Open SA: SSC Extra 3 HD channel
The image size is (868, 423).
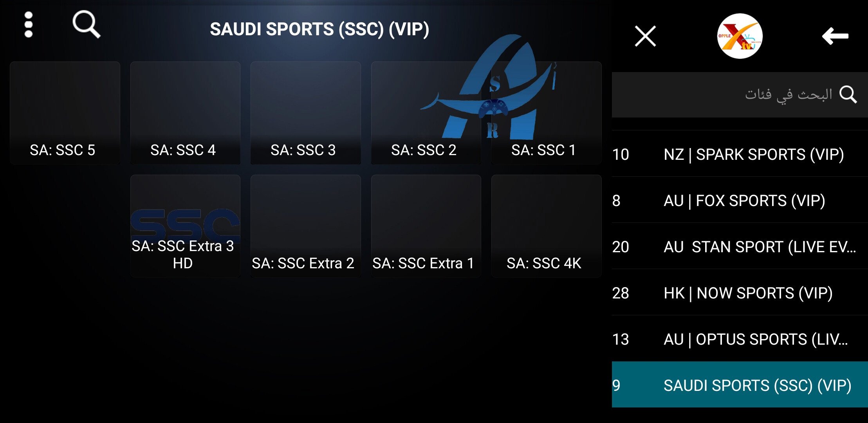[x=185, y=226]
